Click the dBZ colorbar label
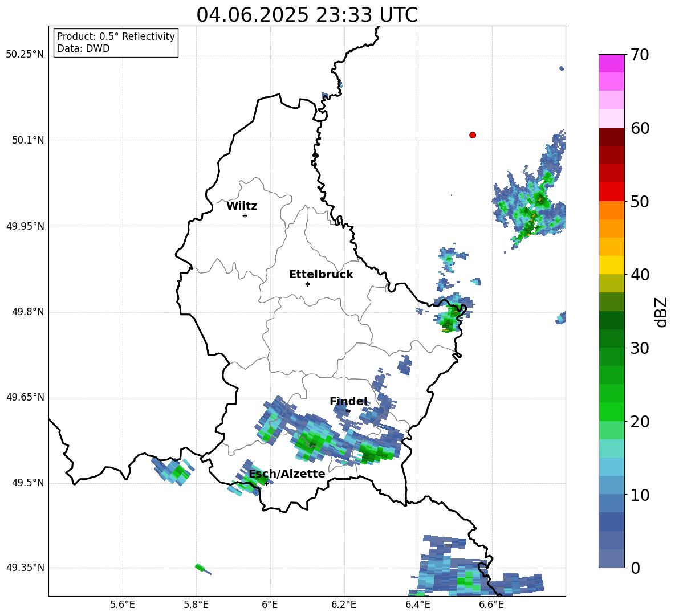Image resolution: width=675 pixels, height=616 pixels. (x=662, y=312)
